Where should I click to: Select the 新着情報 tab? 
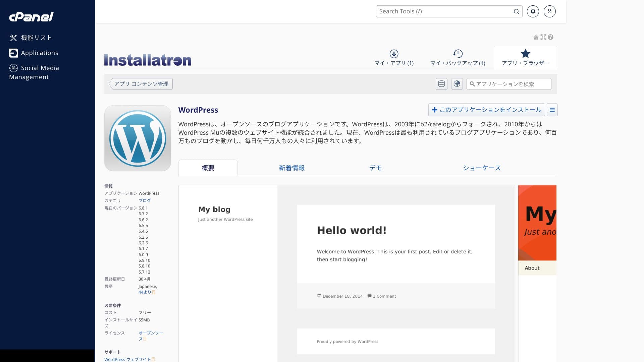point(291,168)
